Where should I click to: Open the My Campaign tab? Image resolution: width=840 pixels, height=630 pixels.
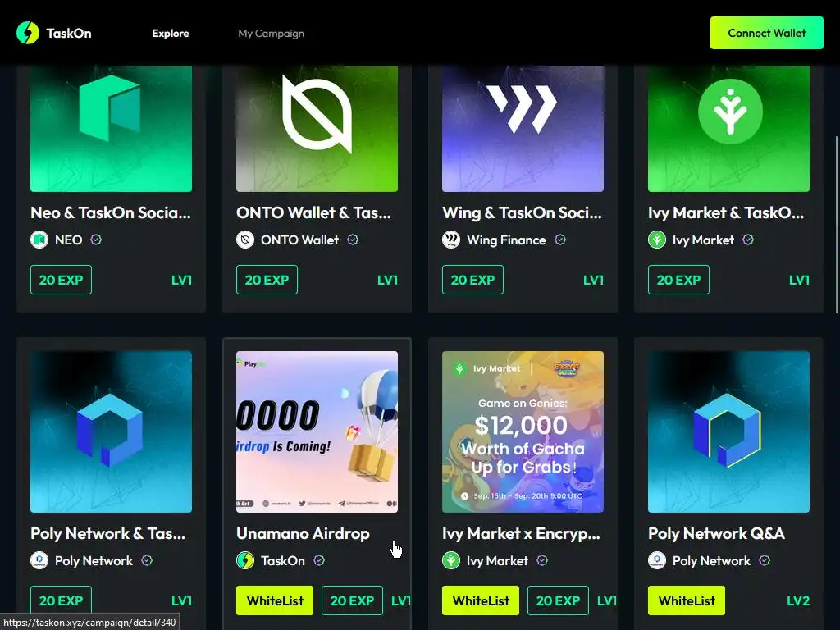click(271, 33)
